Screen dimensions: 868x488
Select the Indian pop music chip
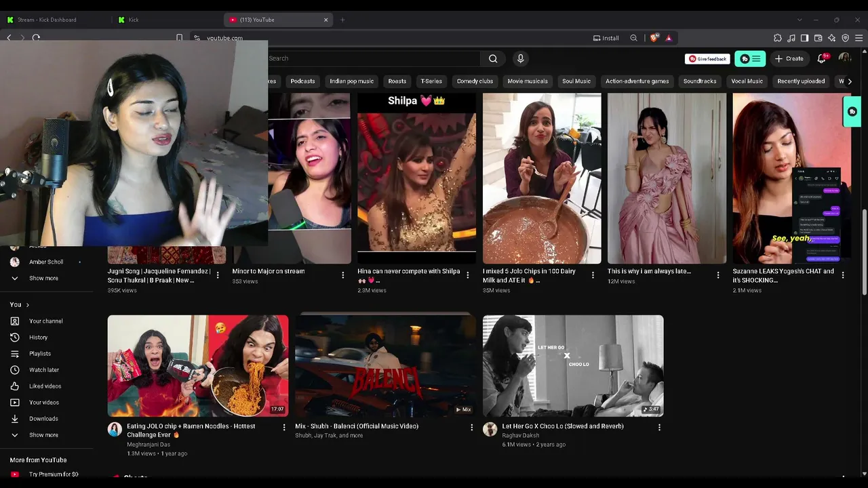pos(351,81)
